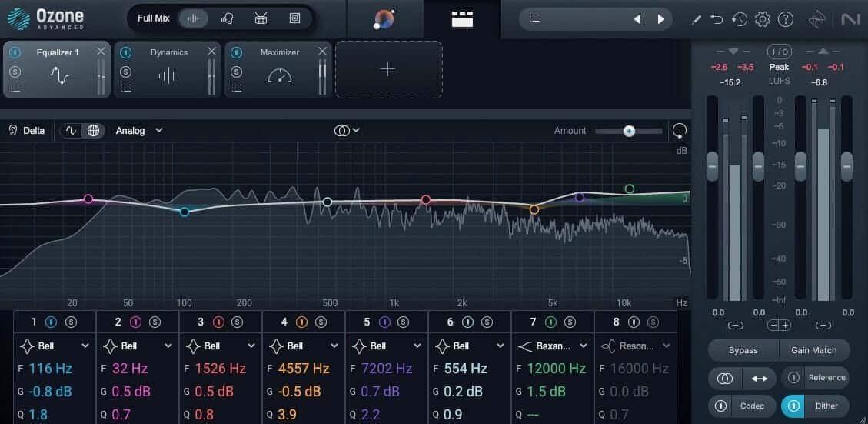The height and width of the screenshot is (424, 868).
Task: Solo band 5
Action: tap(403, 322)
